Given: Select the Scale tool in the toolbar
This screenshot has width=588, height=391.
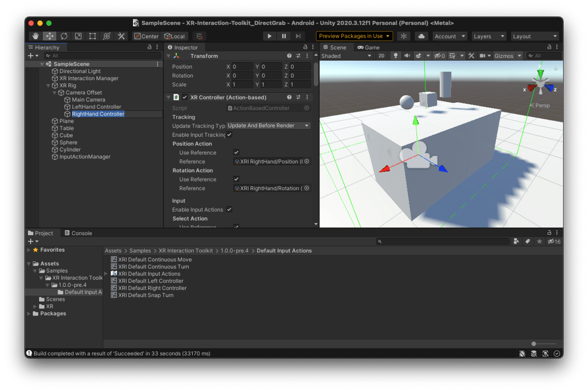Looking at the screenshot, I should [78, 36].
